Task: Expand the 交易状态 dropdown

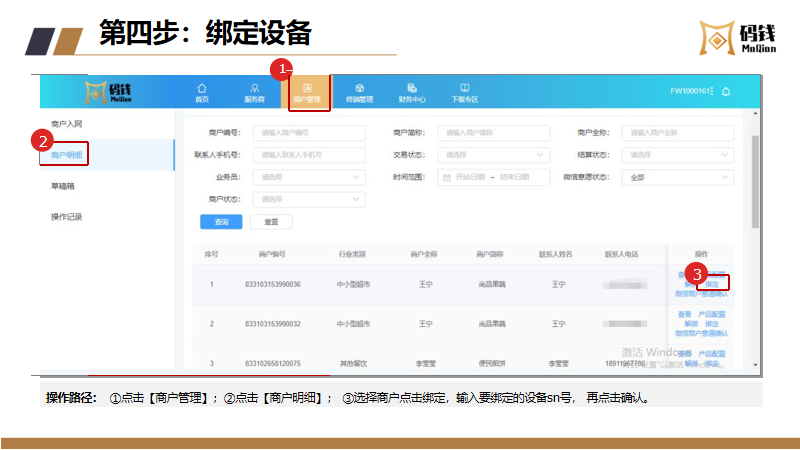Action: [494, 155]
